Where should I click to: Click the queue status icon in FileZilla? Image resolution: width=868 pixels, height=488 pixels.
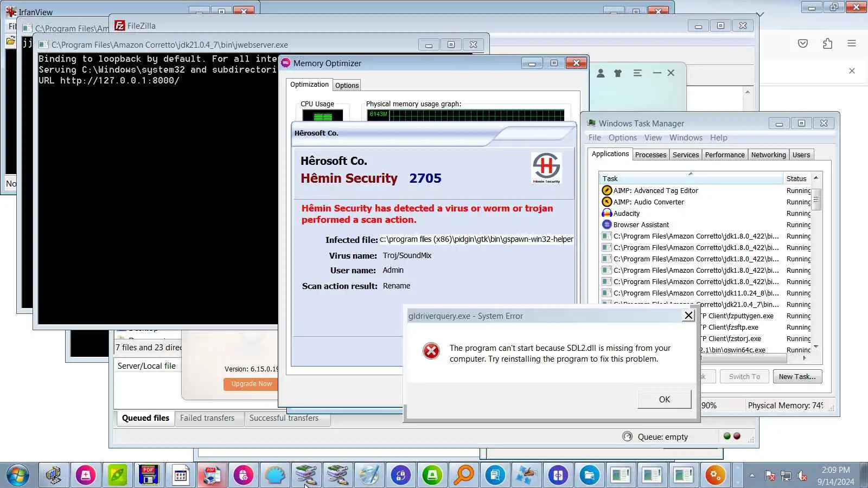[628, 436]
